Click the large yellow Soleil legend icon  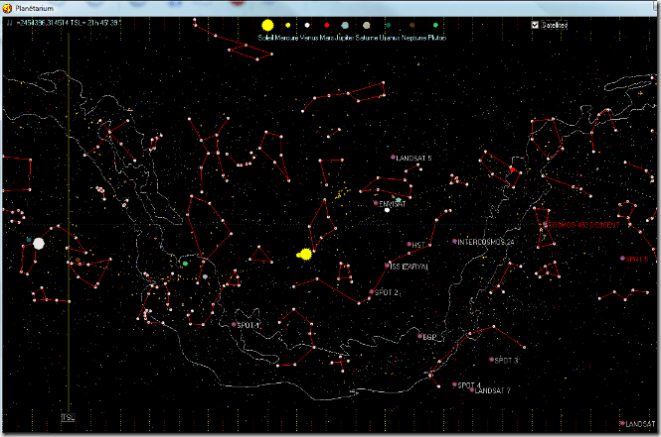pyautogui.click(x=267, y=25)
